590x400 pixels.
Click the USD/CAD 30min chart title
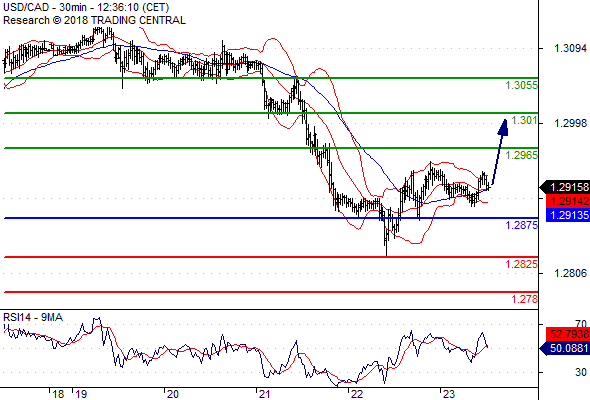click(86, 7)
